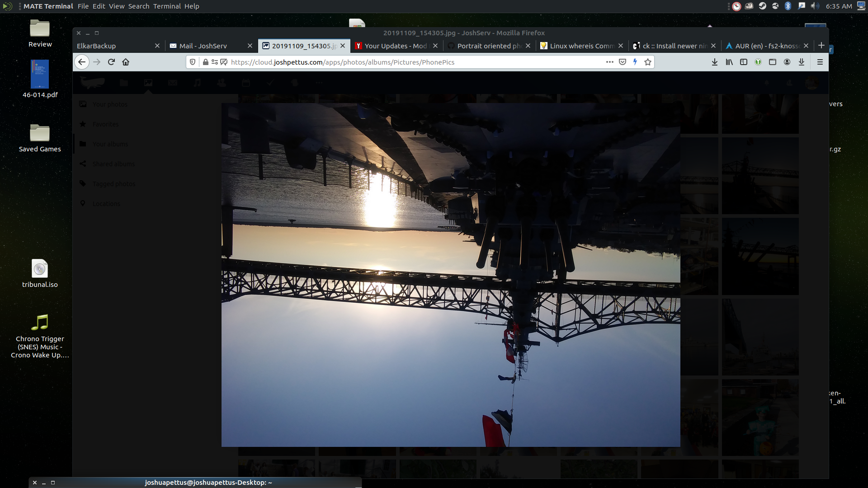Viewport: 868px width, 488px height.
Task: Click the terminal window title bar text
Action: tap(208, 483)
